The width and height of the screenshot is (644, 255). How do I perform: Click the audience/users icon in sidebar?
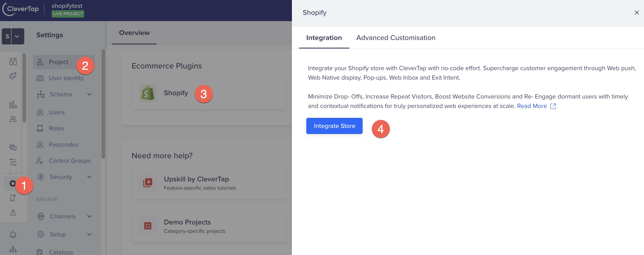pos(13,119)
